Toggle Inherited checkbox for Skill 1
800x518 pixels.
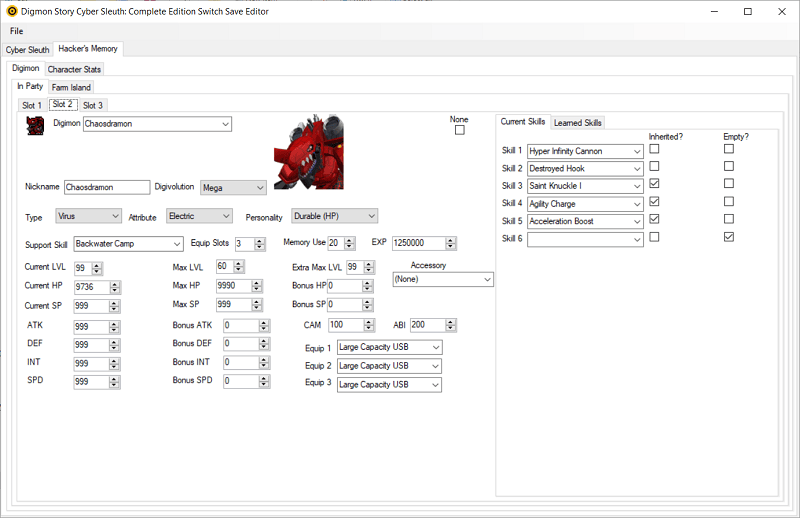tap(654, 149)
